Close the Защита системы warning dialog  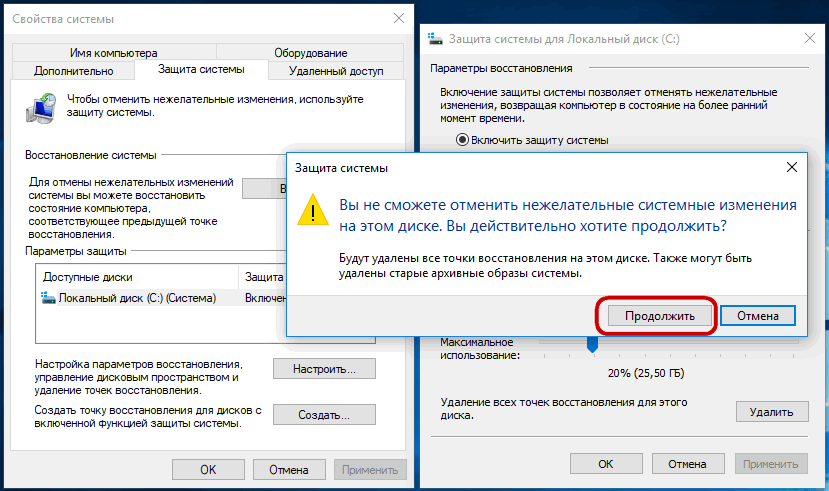point(791,168)
